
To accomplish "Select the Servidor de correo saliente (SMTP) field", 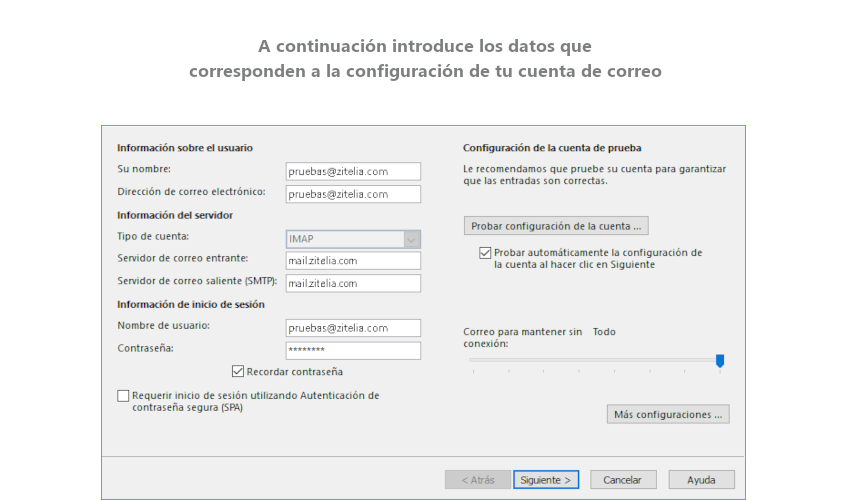I will point(353,283).
